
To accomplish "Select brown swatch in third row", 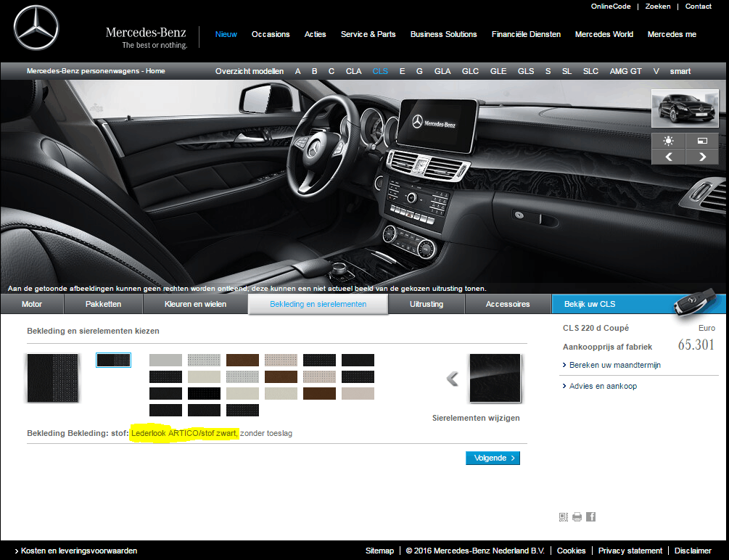I will click(x=319, y=393).
